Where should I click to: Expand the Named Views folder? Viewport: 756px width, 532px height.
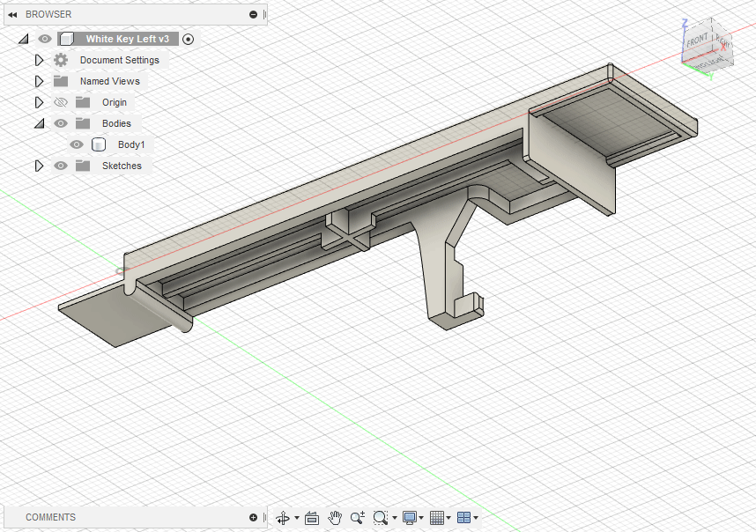click(x=39, y=81)
